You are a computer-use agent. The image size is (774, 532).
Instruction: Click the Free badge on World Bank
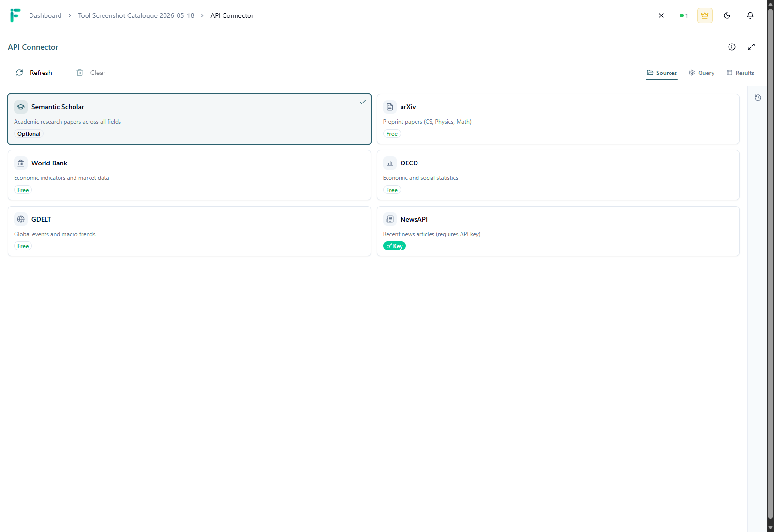tap(23, 190)
